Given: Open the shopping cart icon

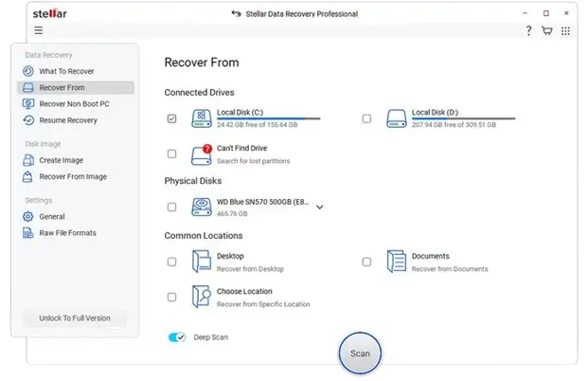Looking at the screenshot, I should pyautogui.click(x=546, y=30).
